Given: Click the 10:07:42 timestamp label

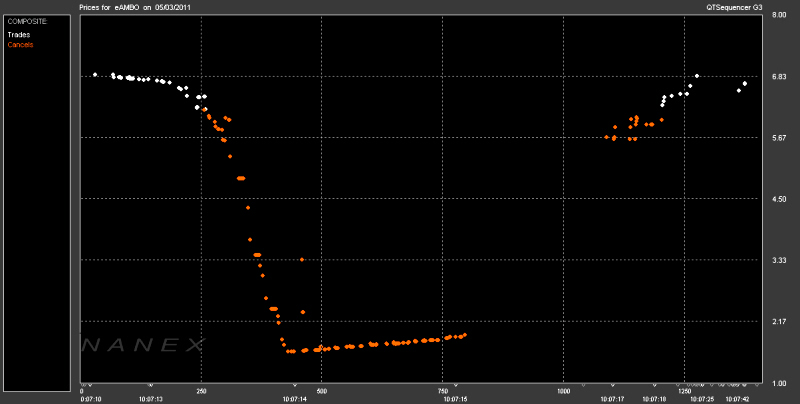Looking at the screenshot, I should coord(736,398).
